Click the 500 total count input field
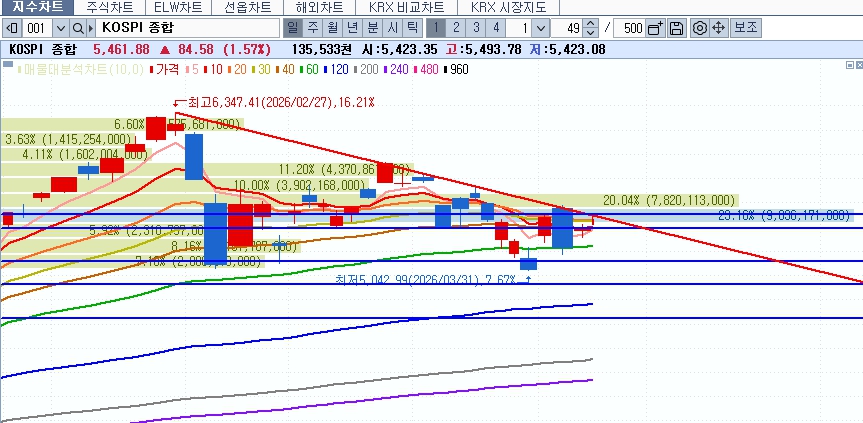Image resolution: width=863 pixels, height=423 pixels. 631,28
